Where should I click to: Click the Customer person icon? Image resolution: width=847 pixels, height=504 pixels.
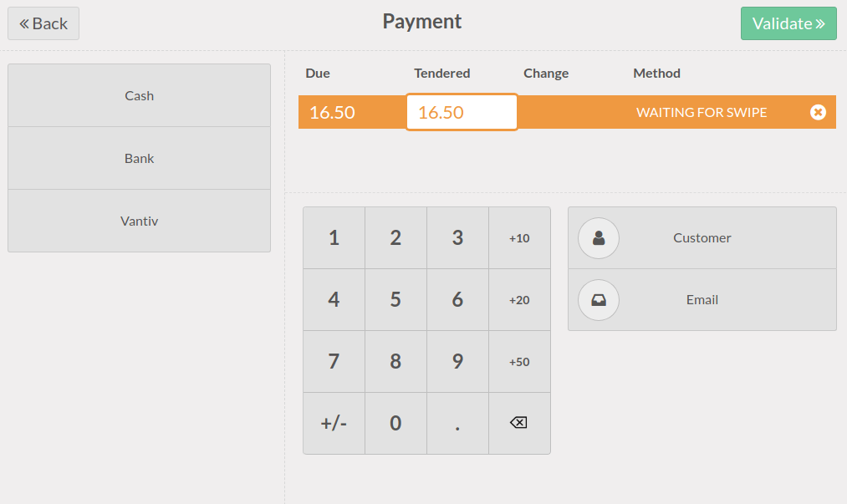pos(599,238)
